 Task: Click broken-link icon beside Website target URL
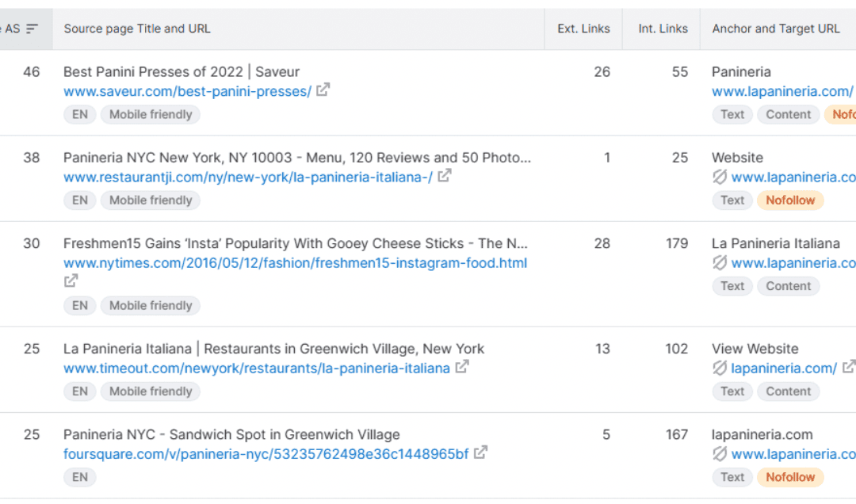point(720,177)
